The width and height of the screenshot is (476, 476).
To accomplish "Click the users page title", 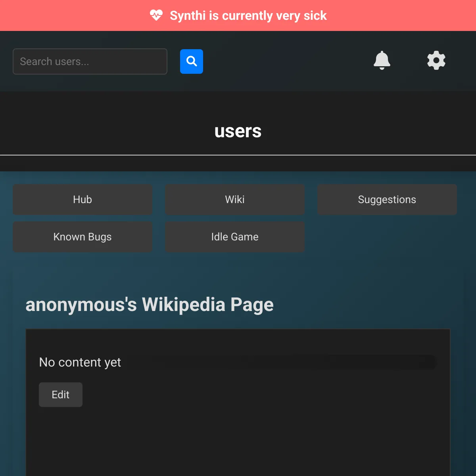I will pos(238,131).
